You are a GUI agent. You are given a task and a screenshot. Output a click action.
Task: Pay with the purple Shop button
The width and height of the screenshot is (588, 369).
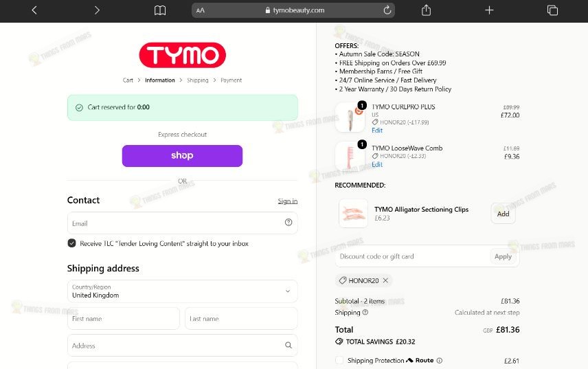coord(182,155)
